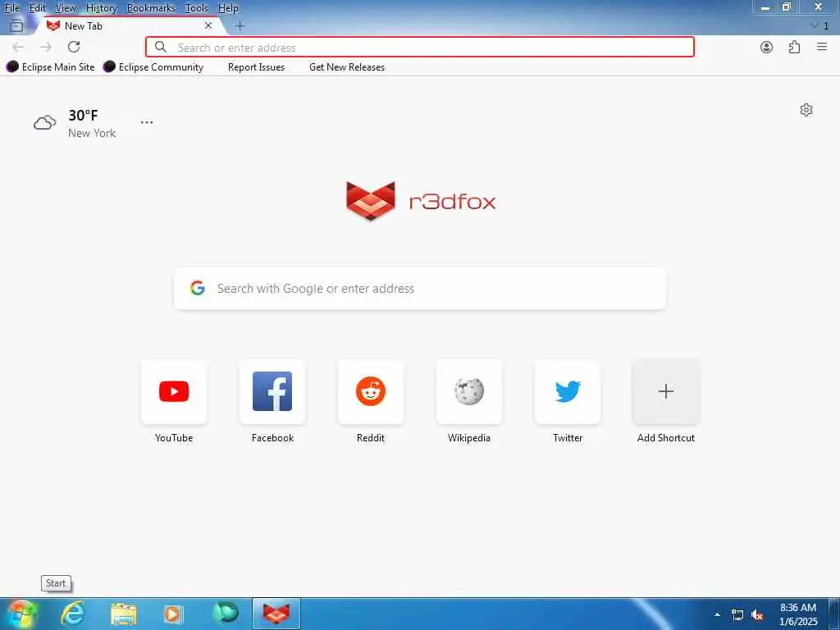Image resolution: width=840 pixels, height=630 pixels.
Task: Open the account profile icon
Action: (x=767, y=47)
